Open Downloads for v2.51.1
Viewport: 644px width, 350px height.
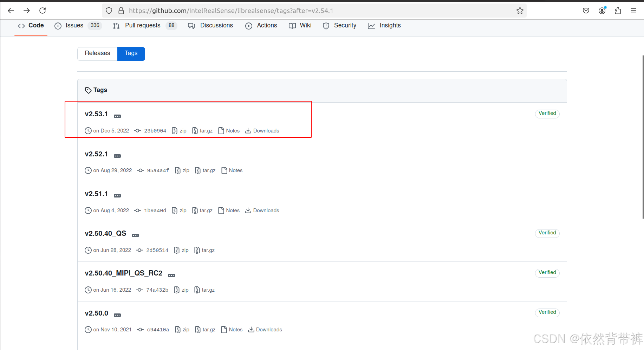click(262, 210)
